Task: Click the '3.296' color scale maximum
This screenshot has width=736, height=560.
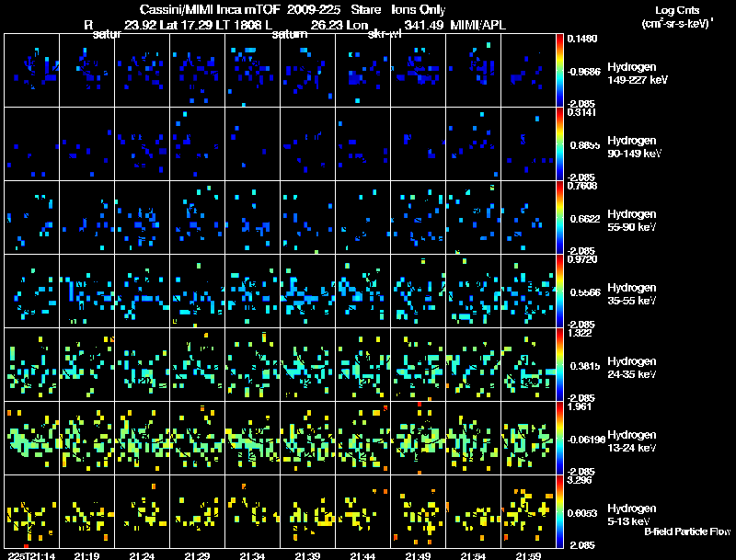Action: pyautogui.click(x=580, y=480)
